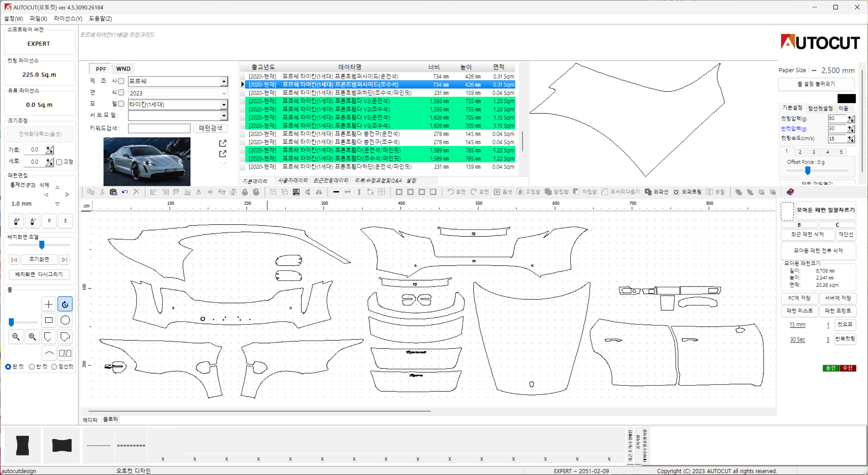Select the plus crosshair tool

click(49, 304)
